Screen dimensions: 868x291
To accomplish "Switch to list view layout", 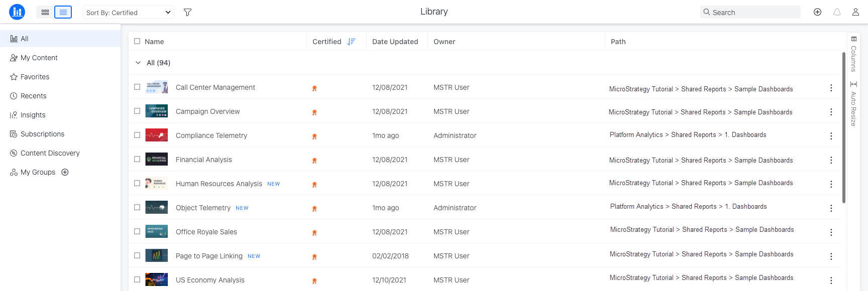I will 63,12.
